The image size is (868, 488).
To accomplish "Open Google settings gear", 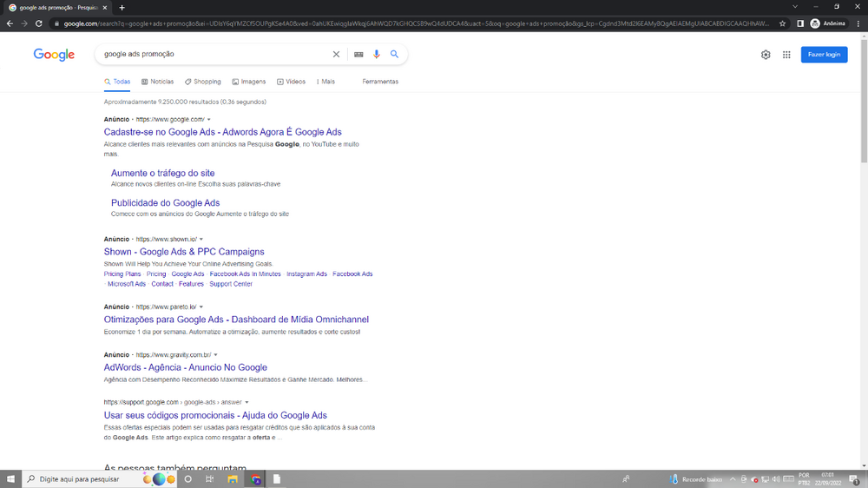I will (x=766, y=55).
